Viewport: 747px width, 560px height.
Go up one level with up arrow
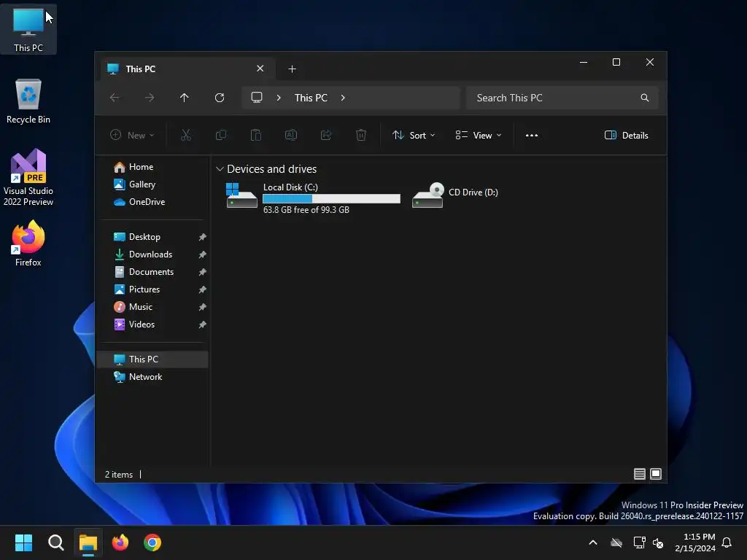[x=185, y=98]
